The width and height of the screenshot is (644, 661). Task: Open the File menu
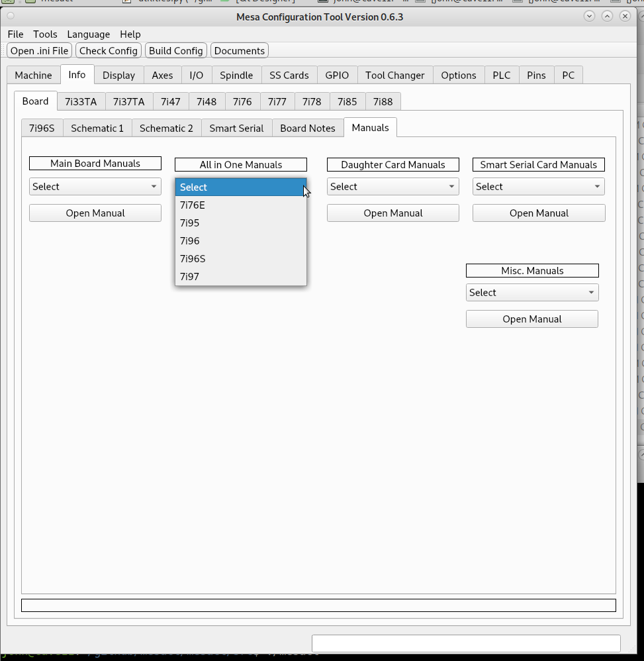tap(15, 34)
